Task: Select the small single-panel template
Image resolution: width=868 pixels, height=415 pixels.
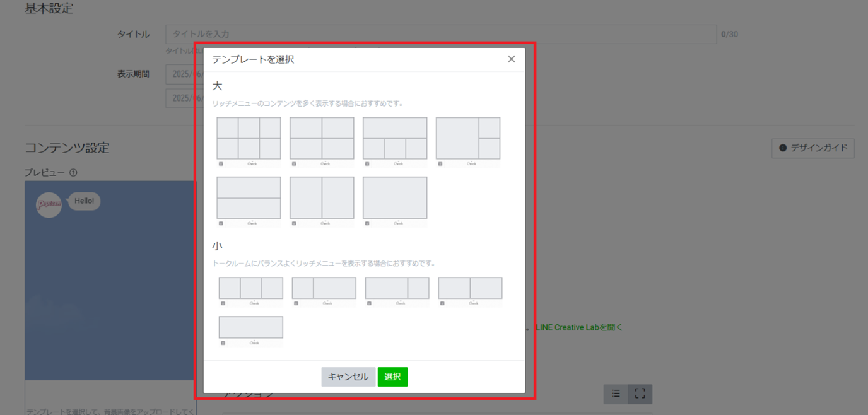Action: click(251, 327)
